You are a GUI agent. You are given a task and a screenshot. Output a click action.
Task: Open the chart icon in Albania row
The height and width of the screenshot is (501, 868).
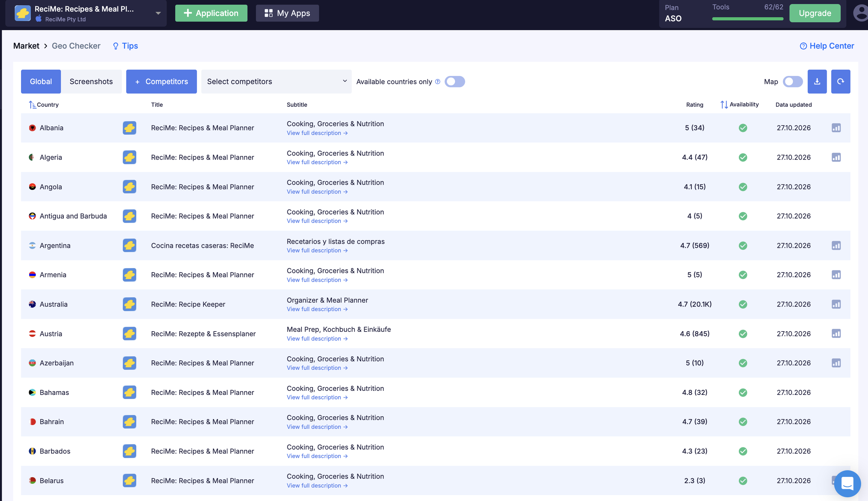point(836,128)
